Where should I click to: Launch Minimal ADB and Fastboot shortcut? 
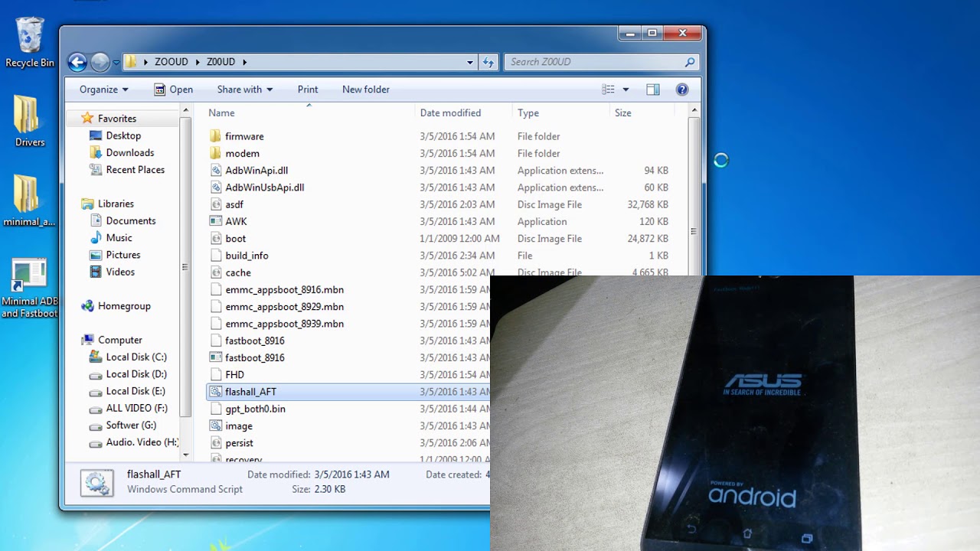pyautogui.click(x=30, y=288)
